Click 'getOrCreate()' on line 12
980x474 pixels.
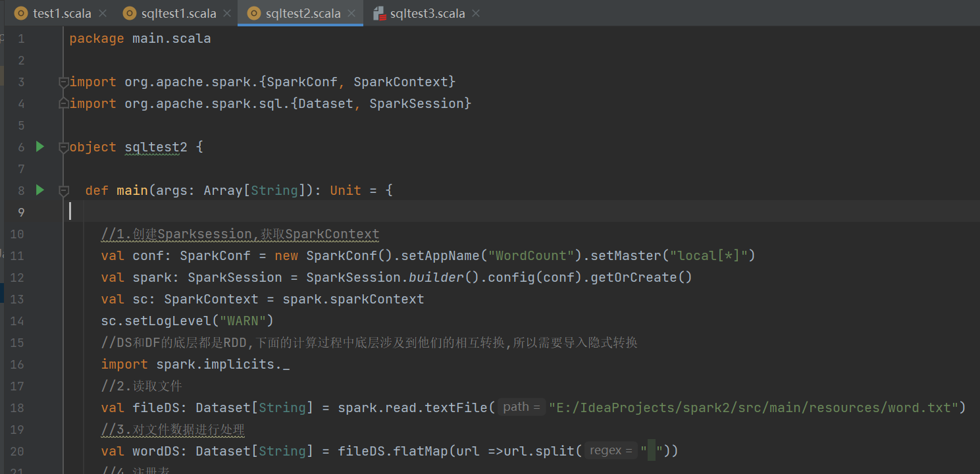pyautogui.click(x=642, y=277)
